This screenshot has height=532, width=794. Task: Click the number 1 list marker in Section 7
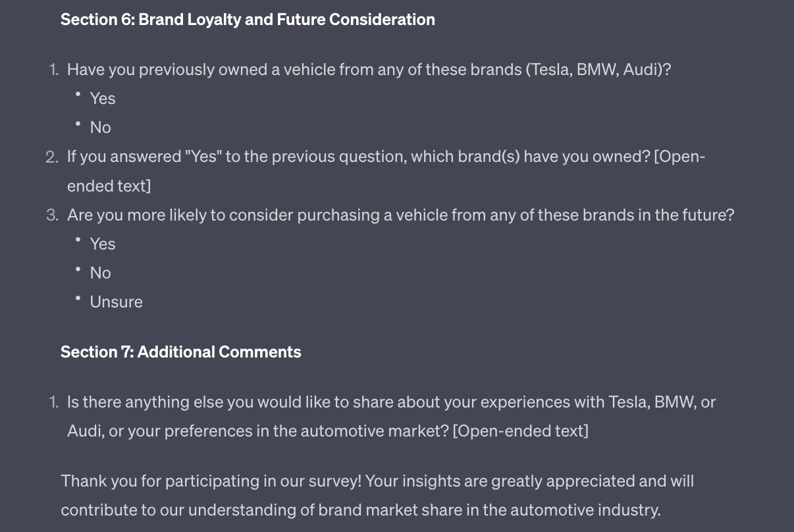(53, 402)
